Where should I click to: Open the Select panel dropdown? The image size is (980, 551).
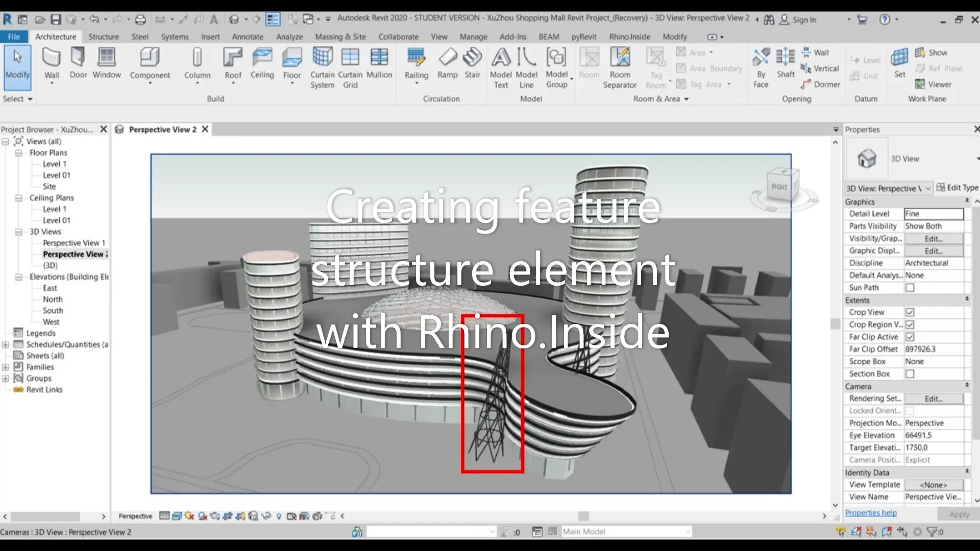coord(17,99)
